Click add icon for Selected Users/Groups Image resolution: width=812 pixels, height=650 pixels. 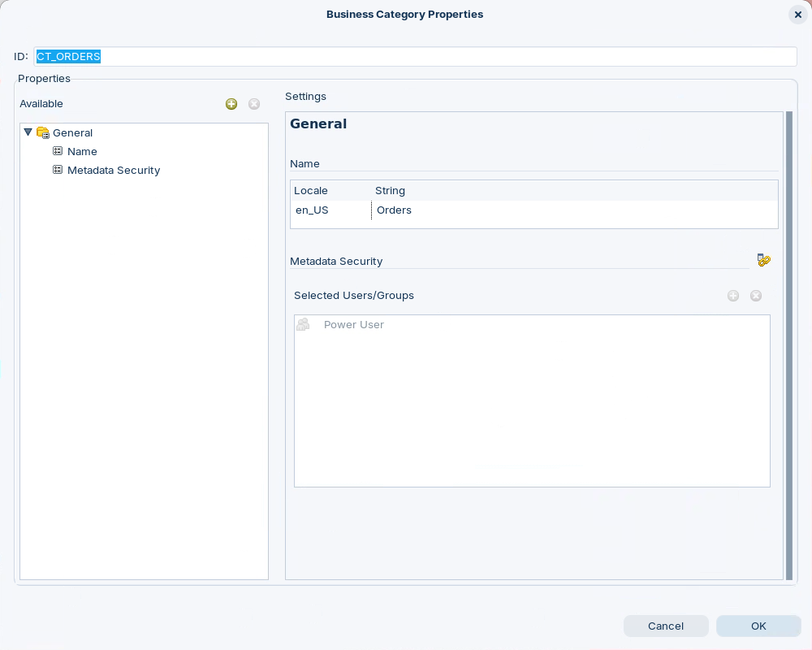[733, 296]
